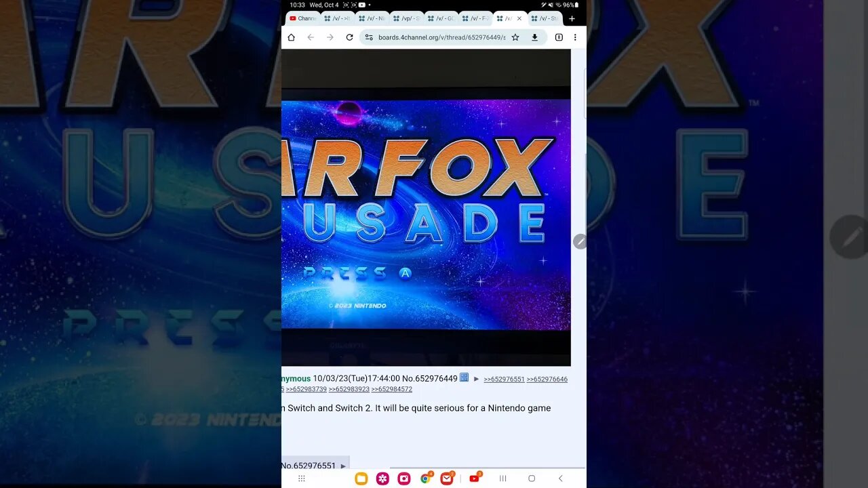
Task: Tap the floating pen edit handle
Action: click(x=580, y=241)
